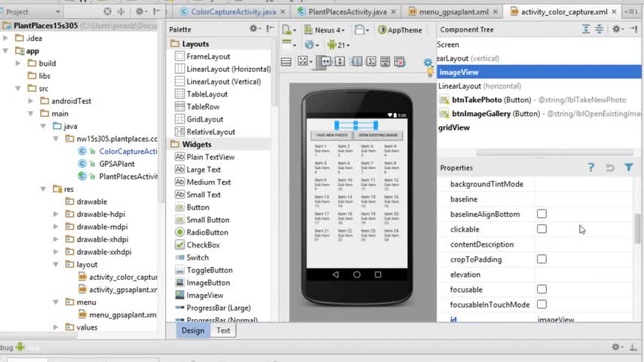This screenshot has width=644, height=362.
Task: Click the AppTheme button
Action: pyautogui.click(x=400, y=30)
